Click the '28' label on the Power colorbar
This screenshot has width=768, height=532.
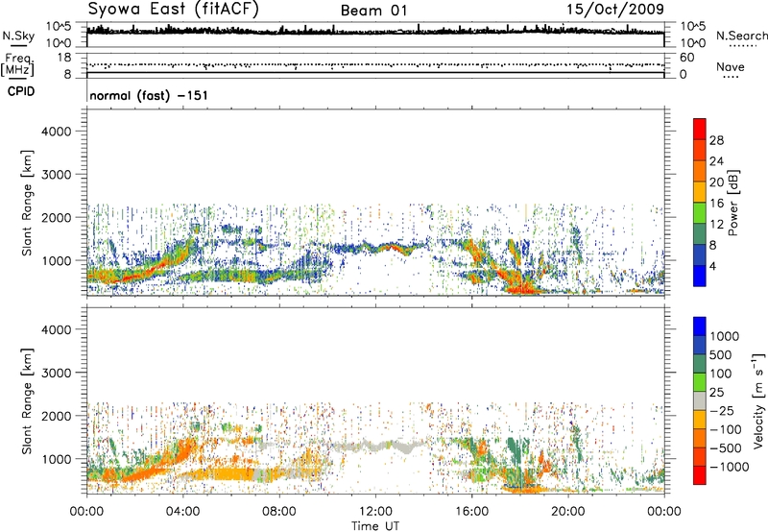click(716, 140)
